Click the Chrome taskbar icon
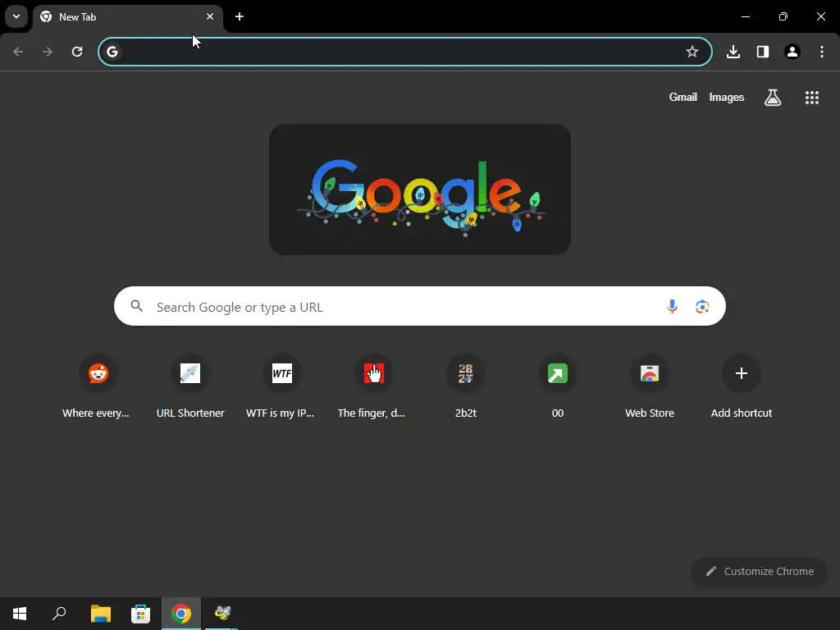 (181, 614)
